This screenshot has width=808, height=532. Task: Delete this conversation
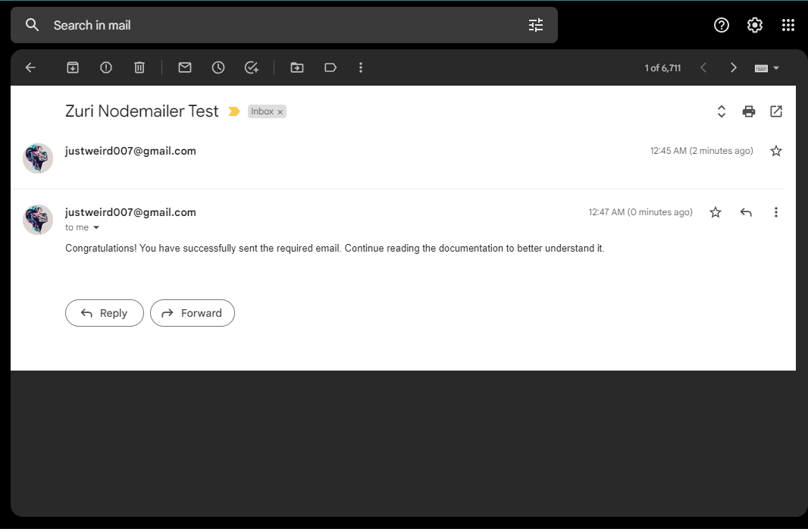(x=139, y=67)
